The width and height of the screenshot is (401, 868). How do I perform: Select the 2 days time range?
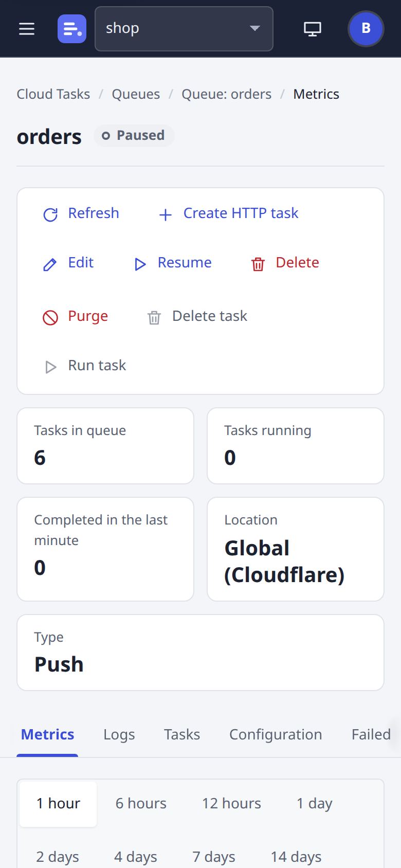pyautogui.click(x=58, y=857)
